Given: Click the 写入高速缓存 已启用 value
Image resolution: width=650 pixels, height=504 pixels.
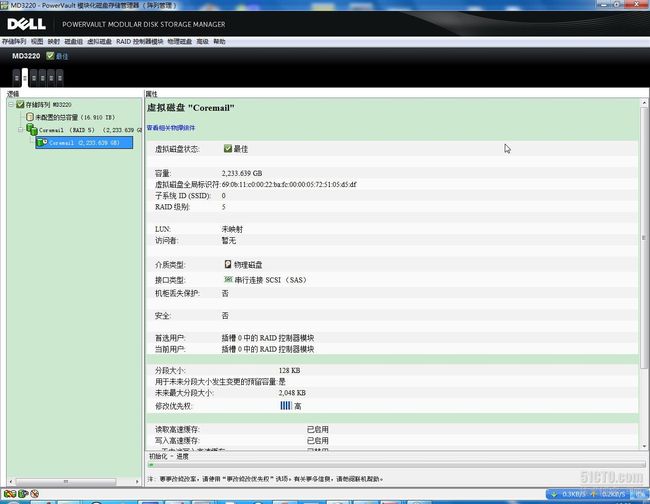Looking at the screenshot, I should (x=318, y=441).
